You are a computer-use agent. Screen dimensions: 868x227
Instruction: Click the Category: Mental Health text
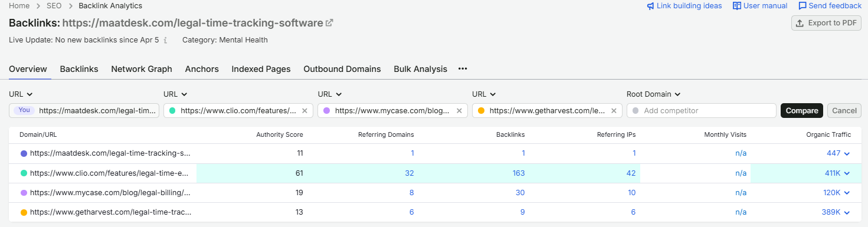(225, 40)
